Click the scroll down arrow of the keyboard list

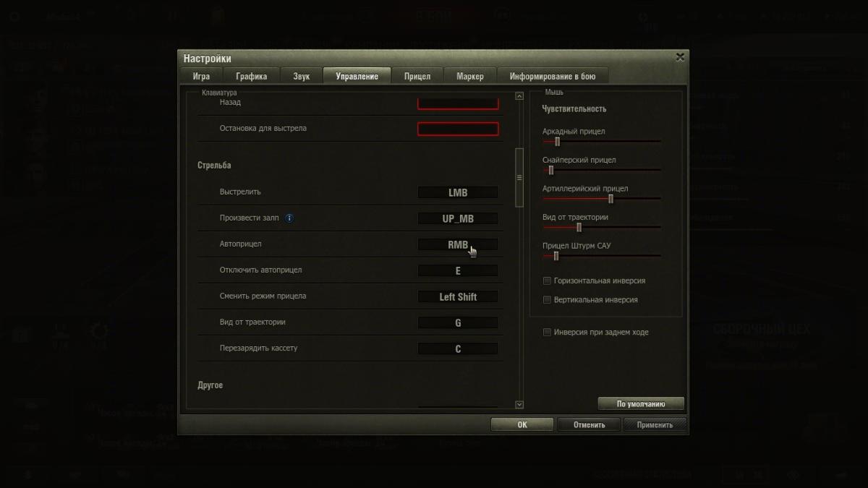pyautogui.click(x=519, y=405)
